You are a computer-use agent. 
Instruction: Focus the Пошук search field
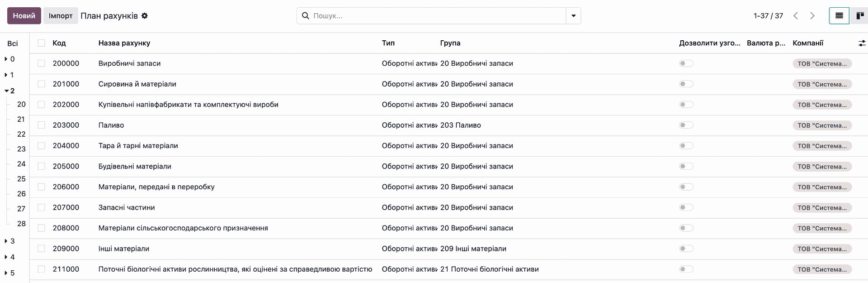438,16
